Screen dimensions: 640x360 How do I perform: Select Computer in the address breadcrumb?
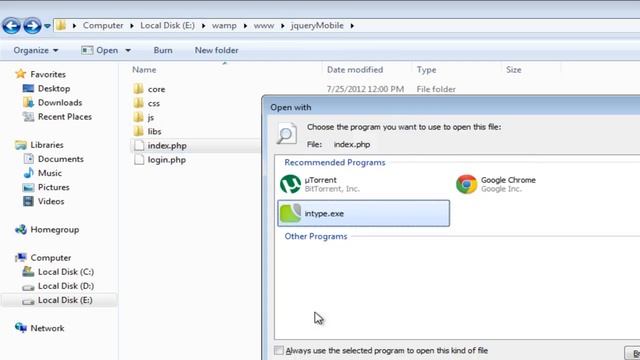coord(103,25)
